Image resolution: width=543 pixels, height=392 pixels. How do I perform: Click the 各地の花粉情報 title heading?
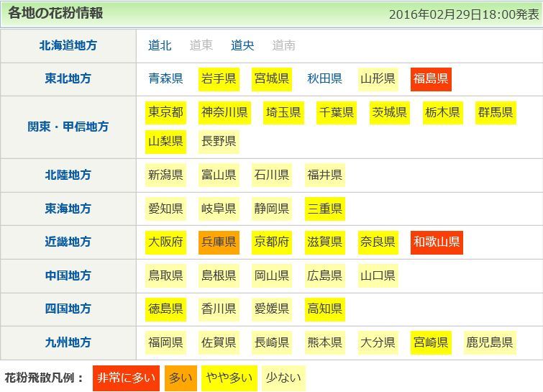[55, 13]
